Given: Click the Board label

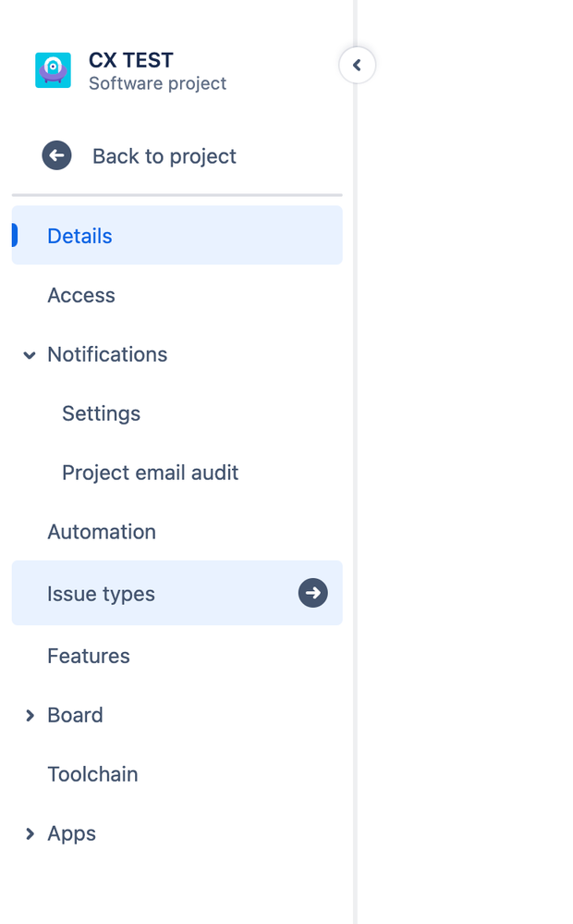Looking at the screenshot, I should 75,715.
